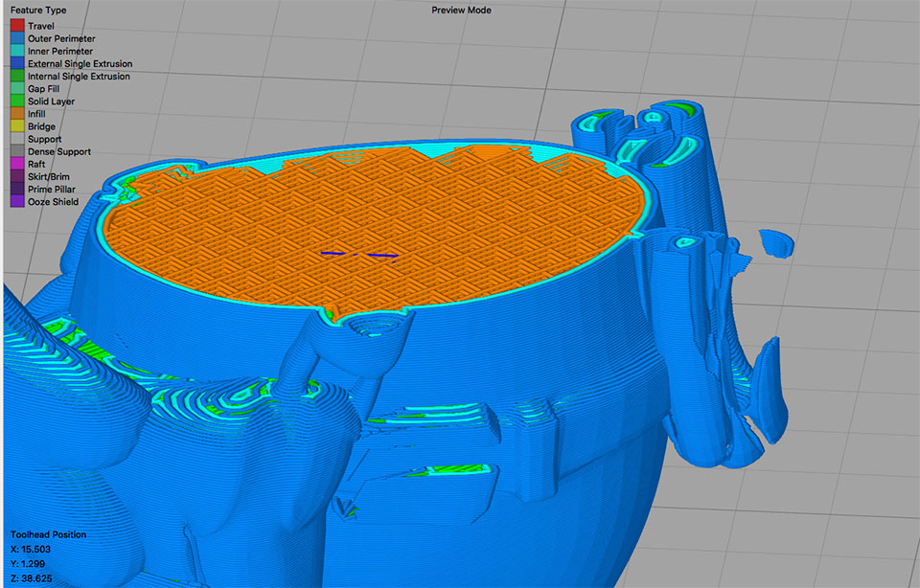920x588 pixels.
Task: Click the Inner Perimeter cyan swatch
Action: (x=18, y=51)
